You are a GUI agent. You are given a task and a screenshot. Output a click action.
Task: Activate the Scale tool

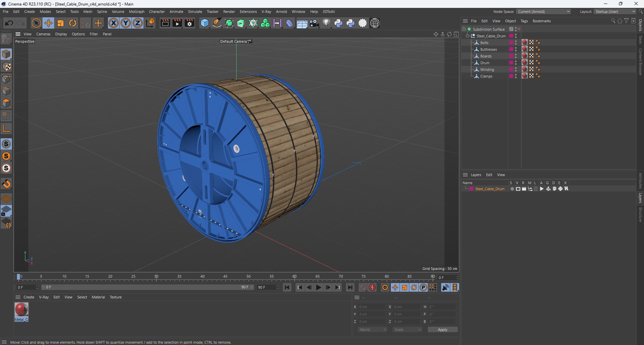click(61, 23)
